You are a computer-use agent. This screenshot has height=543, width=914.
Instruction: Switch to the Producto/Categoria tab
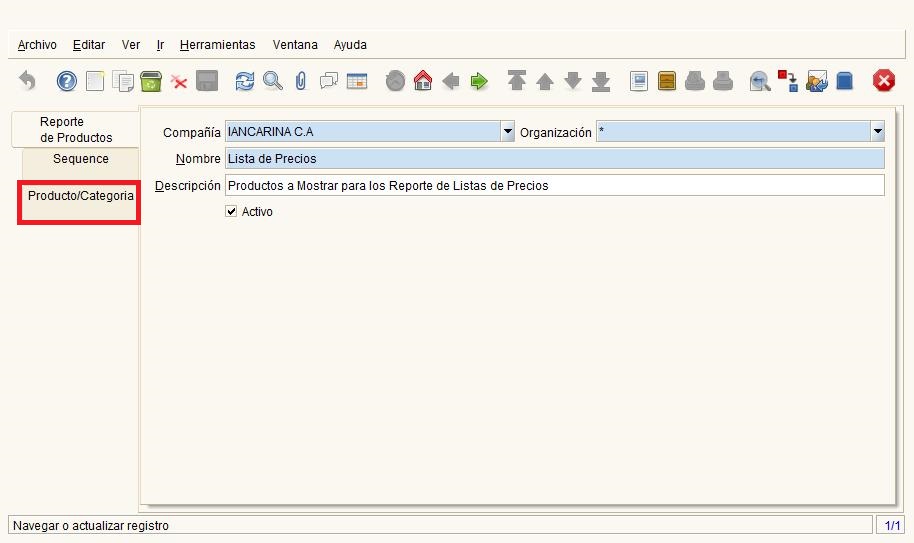(x=80, y=202)
